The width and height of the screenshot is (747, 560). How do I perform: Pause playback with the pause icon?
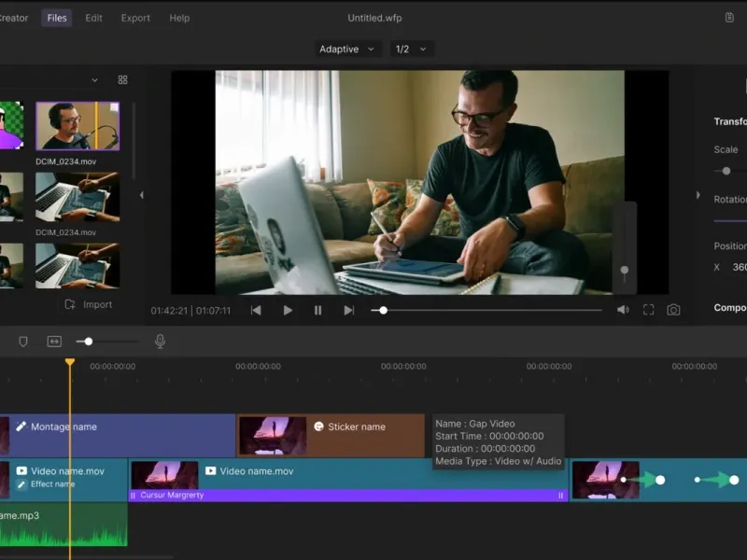pyautogui.click(x=317, y=311)
